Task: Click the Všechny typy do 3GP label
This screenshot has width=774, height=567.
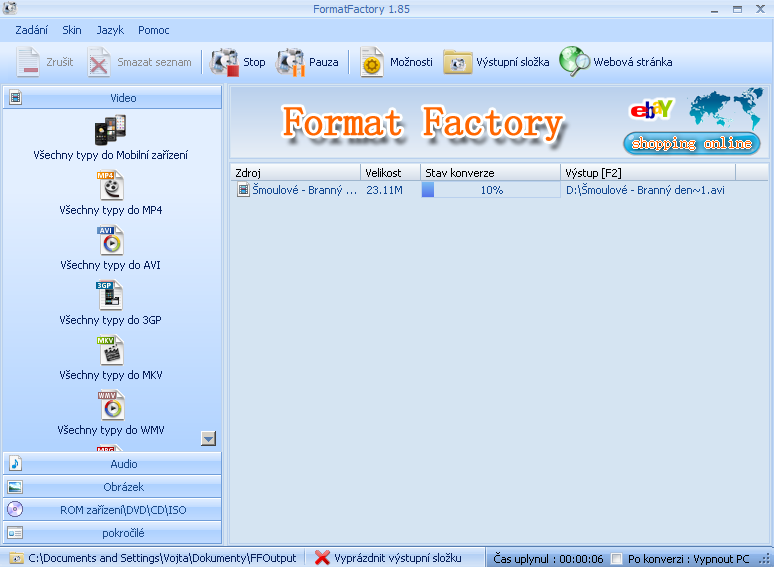Action: 111,320
